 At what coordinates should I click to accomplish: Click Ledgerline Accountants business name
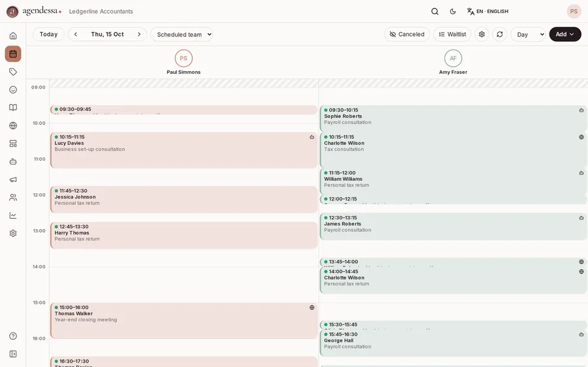[101, 11]
